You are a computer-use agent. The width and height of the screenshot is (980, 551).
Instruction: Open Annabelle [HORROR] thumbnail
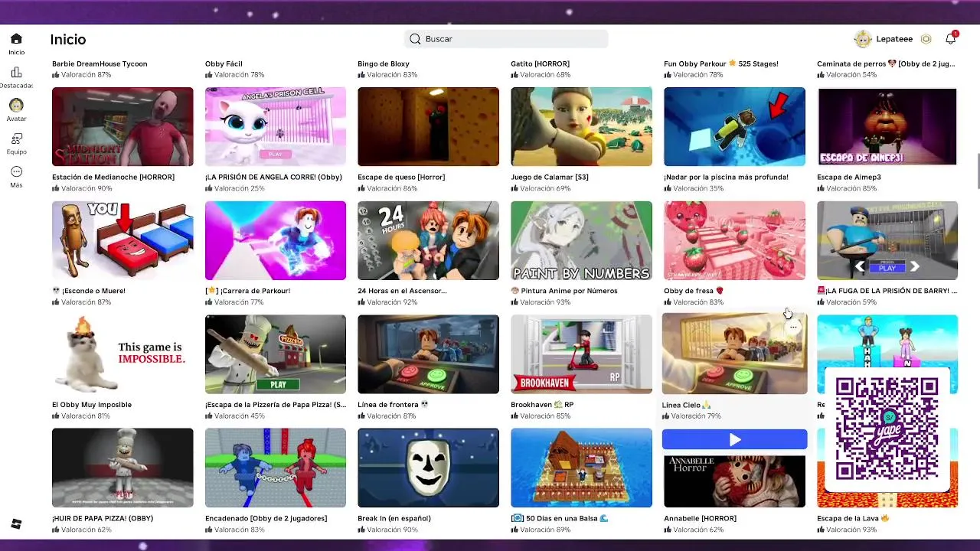pos(734,481)
